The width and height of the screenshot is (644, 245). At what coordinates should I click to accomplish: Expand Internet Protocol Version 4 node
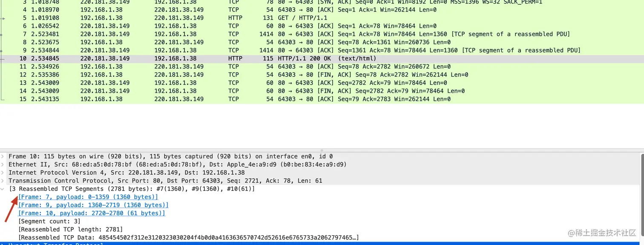point(3,173)
